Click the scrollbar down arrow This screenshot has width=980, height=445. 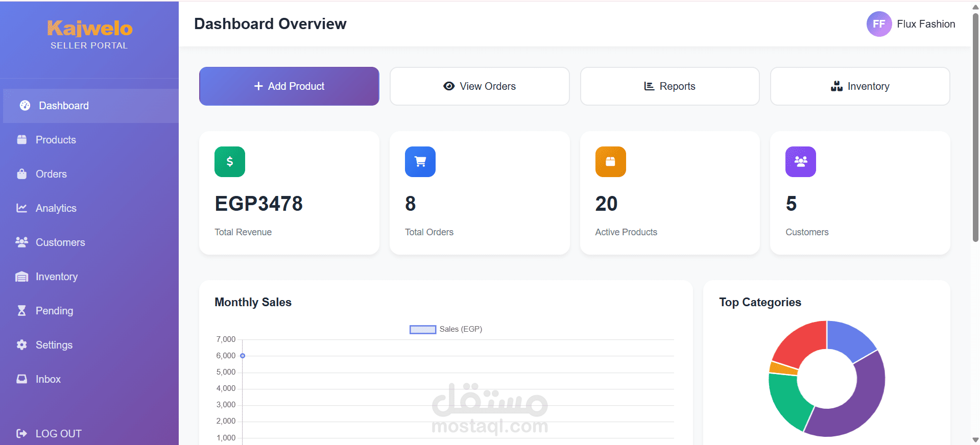[975, 440]
